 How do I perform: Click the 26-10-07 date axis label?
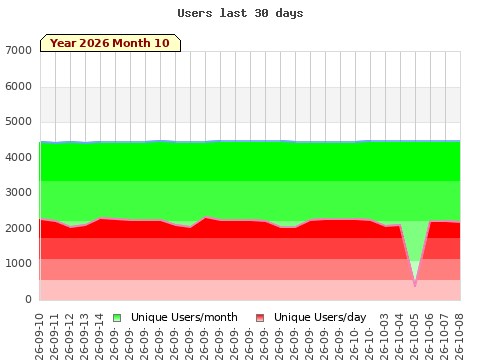click(444, 336)
